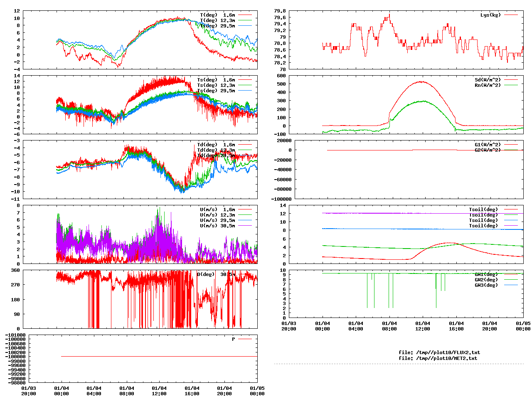
Task: Select the "T(deg) 1.6m" legend label
Action: click(x=217, y=15)
